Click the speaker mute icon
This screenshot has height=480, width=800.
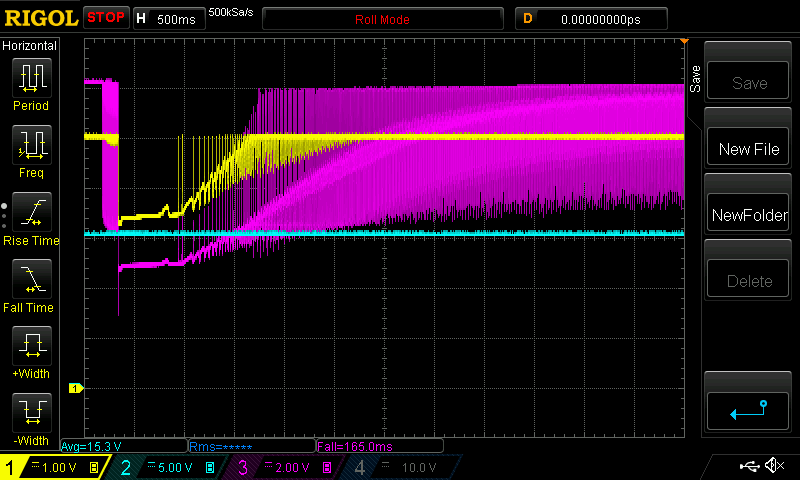[x=773, y=466]
